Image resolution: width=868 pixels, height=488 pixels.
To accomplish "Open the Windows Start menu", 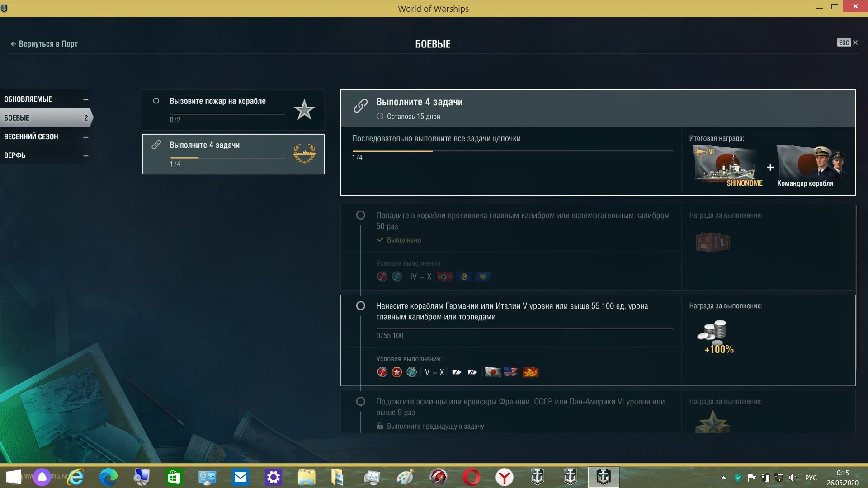I will pyautogui.click(x=14, y=477).
